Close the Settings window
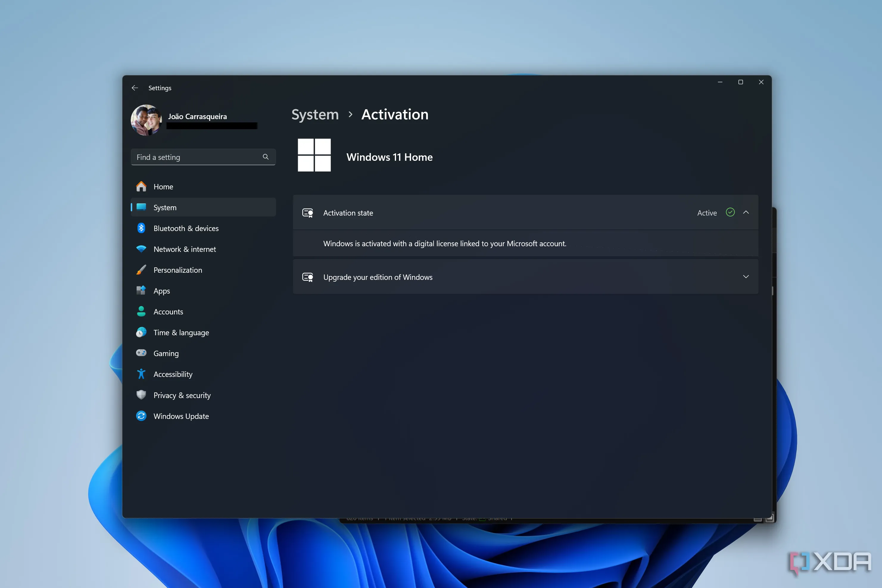This screenshot has width=882, height=588. pyautogui.click(x=761, y=82)
